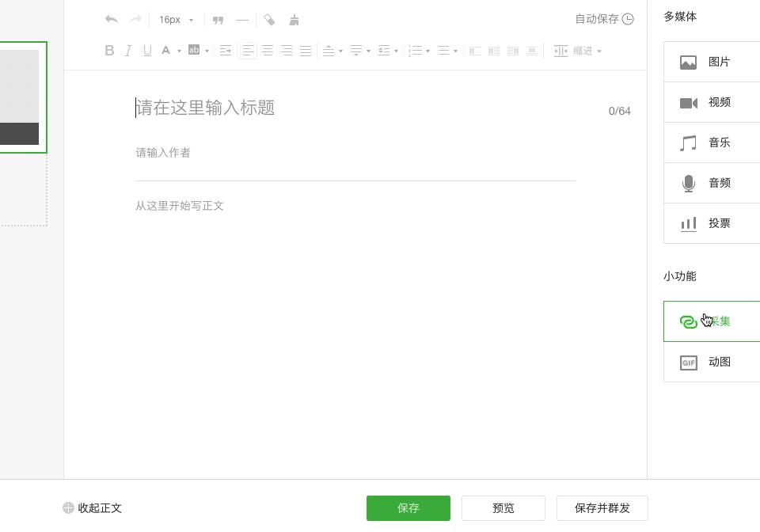Open preview using the 预览 button
The width and height of the screenshot is (760, 532).
pos(503,508)
